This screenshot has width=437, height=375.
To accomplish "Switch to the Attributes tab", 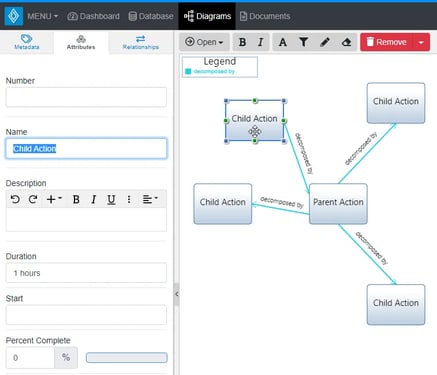I will click(x=81, y=42).
